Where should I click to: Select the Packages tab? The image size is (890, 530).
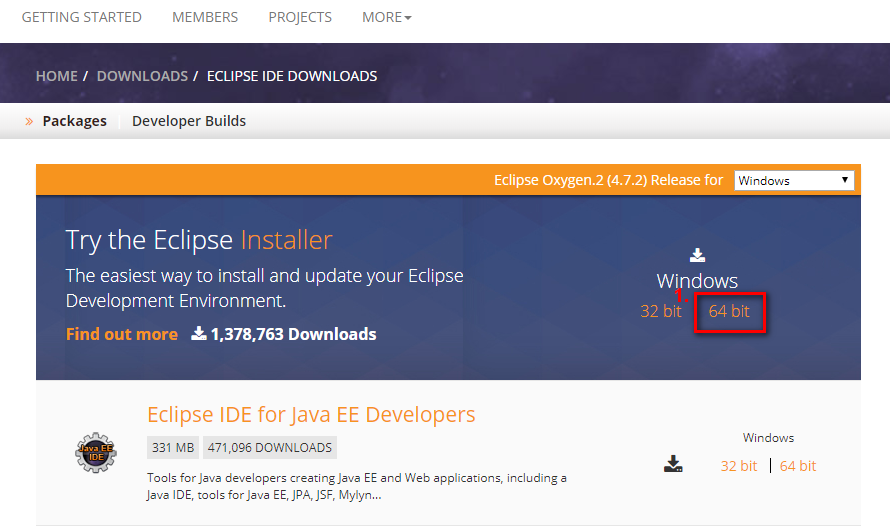(74, 121)
